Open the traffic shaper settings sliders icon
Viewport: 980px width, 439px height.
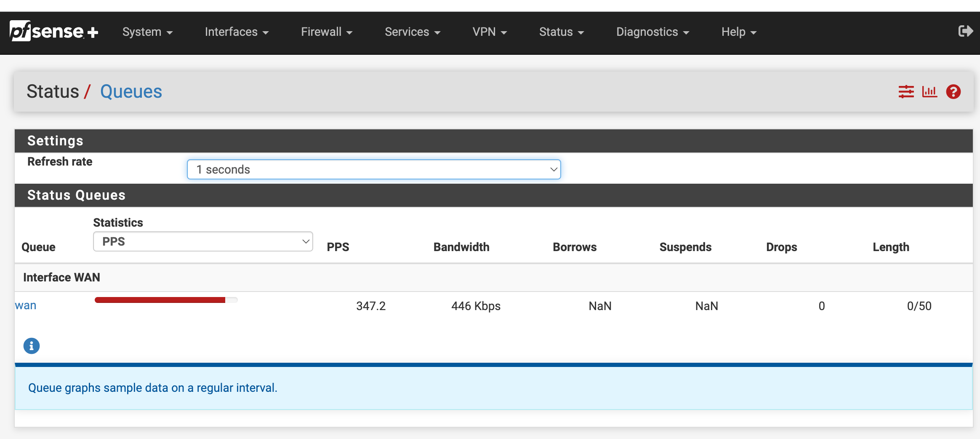pyautogui.click(x=906, y=91)
